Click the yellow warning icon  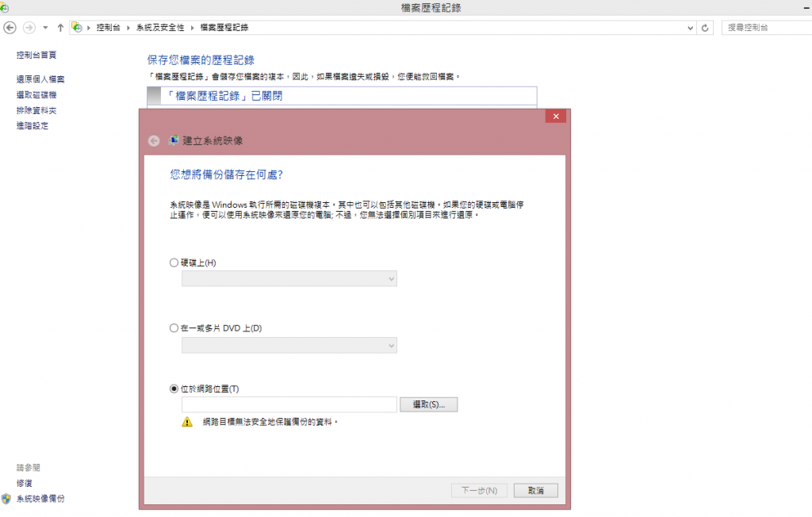coord(187,422)
